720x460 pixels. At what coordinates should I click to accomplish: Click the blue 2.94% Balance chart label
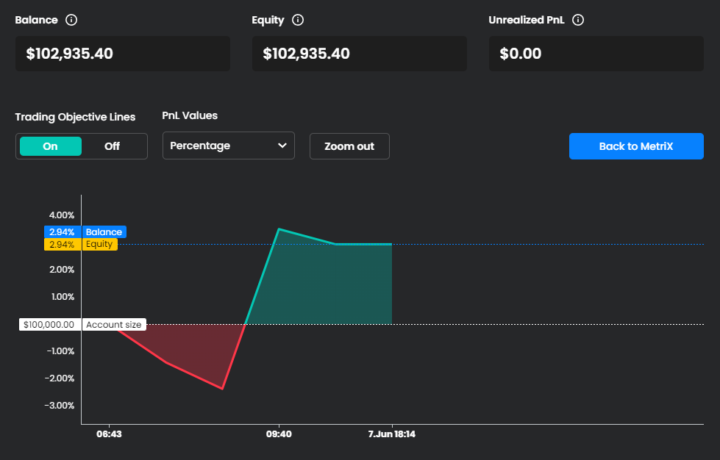[x=85, y=232]
